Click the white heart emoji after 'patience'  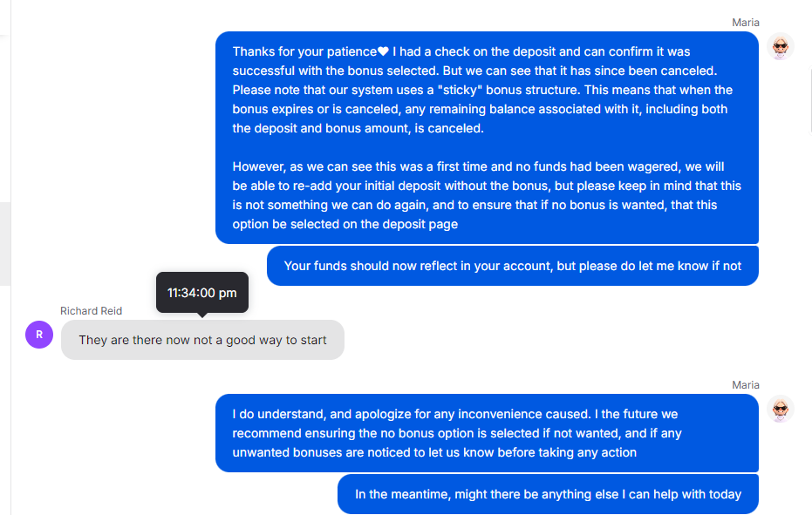(383, 51)
